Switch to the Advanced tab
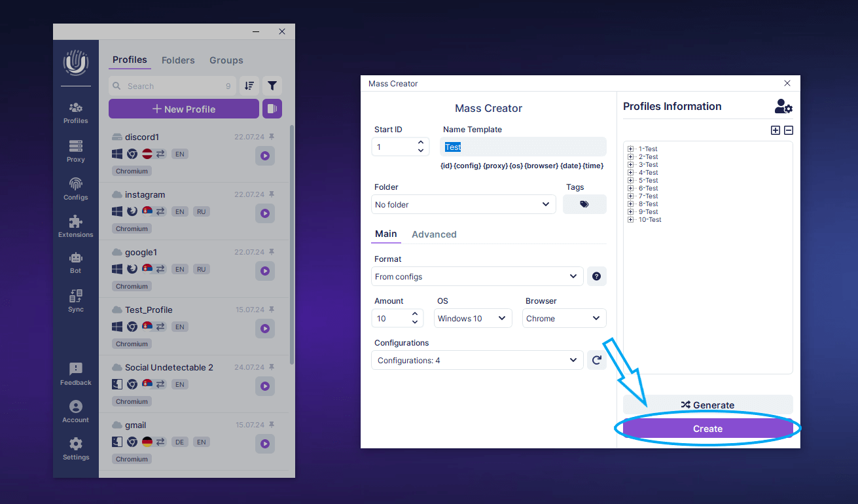858x504 pixels. 434,234
